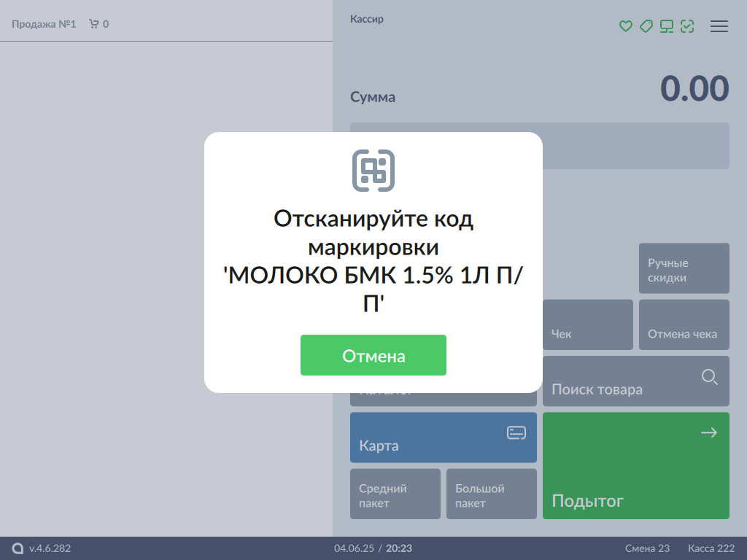The width and height of the screenshot is (747, 560).
Task: Click the green heart status icon
Action: pos(625,26)
